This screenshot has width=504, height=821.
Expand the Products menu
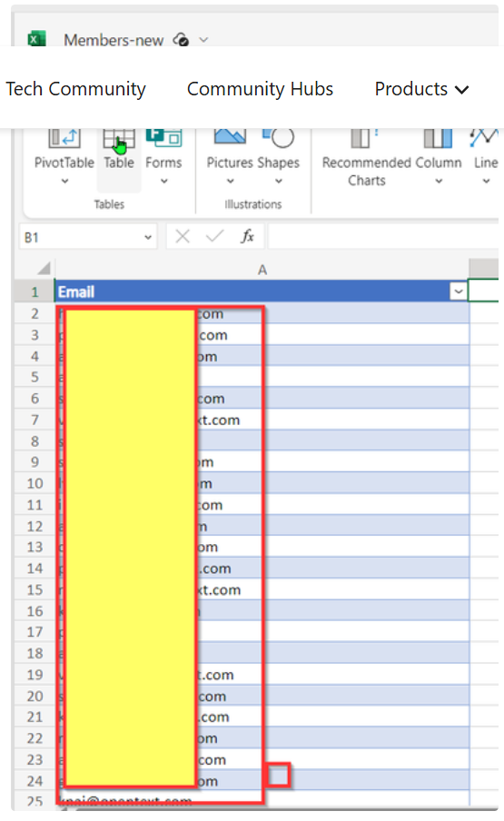click(421, 89)
